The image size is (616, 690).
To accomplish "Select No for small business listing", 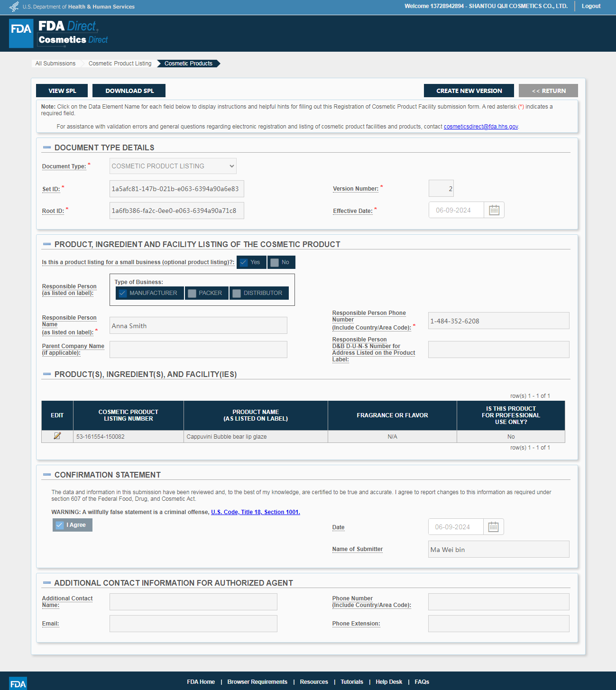I will pos(275,262).
